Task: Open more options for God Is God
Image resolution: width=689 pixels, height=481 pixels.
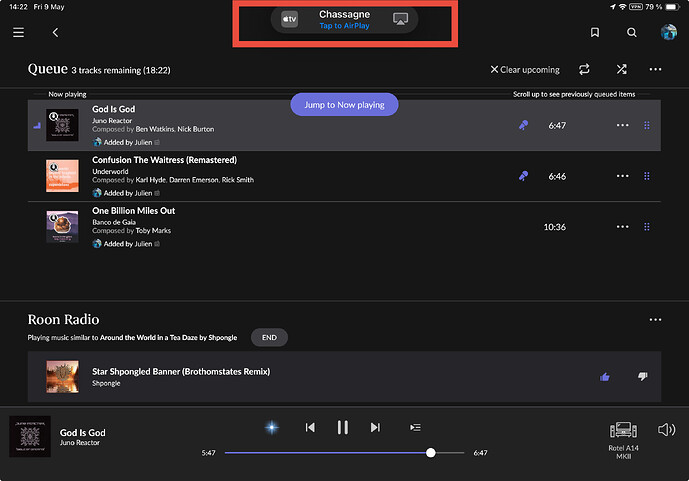Action: pos(622,125)
